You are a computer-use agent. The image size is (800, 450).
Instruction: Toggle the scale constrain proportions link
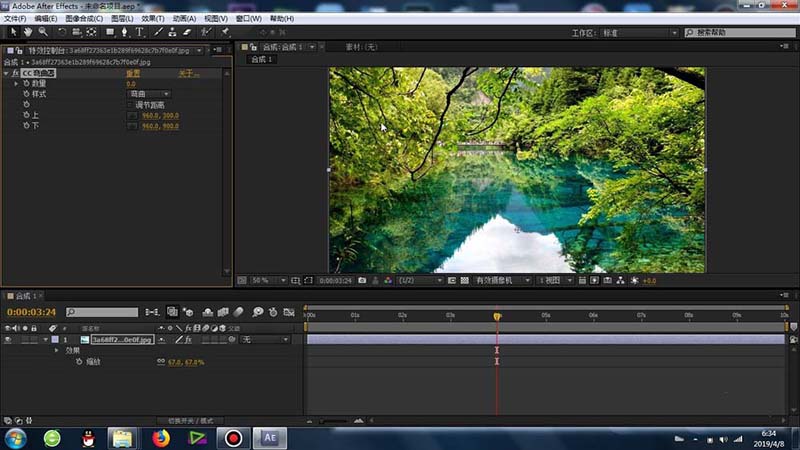(x=161, y=362)
